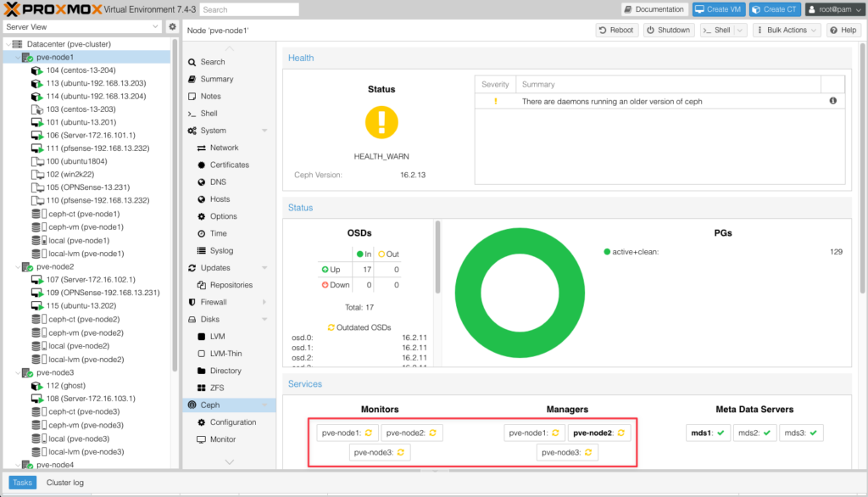Click the OSD panel vertical scrollbar
The width and height of the screenshot is (868, 497).
click(437, 257)
